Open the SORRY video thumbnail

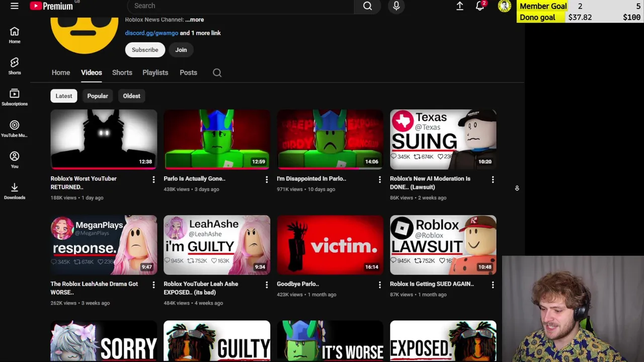[104, 341]
